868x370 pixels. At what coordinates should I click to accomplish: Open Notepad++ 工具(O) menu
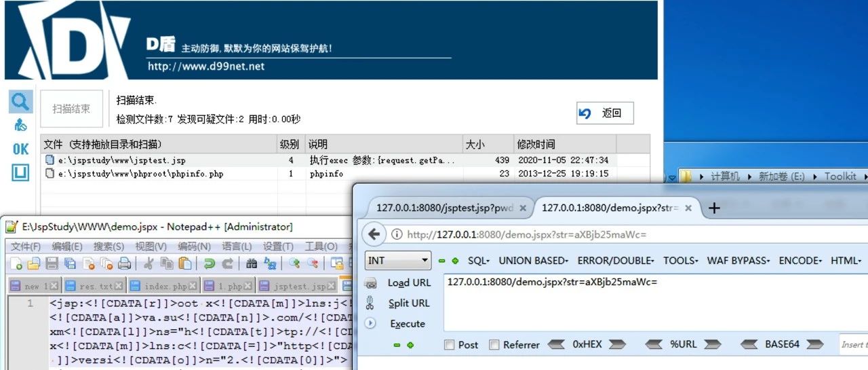pos(320,246)
